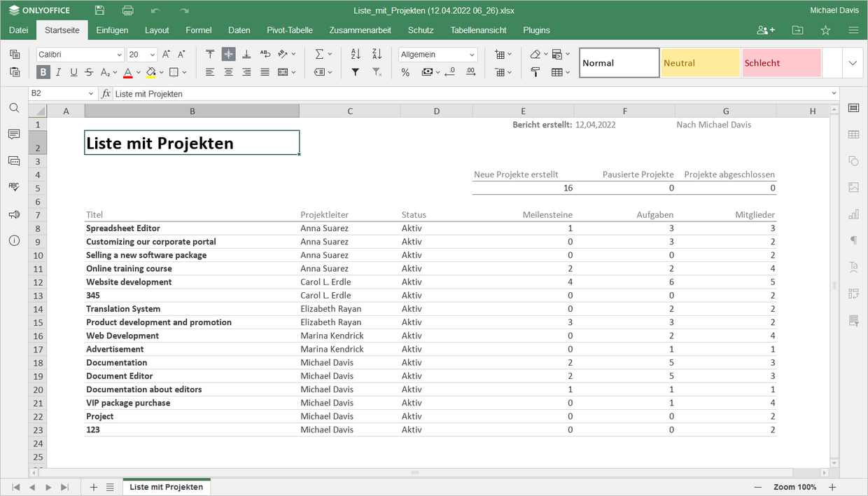This screenshot has width=868, height=496.
Task: Align text left
Action: tap(210, 71)
